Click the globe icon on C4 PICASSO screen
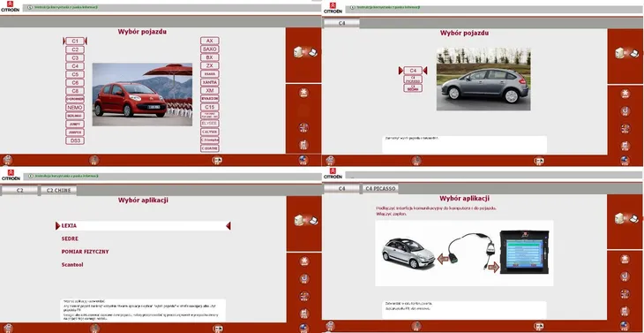Screen dimensions: 644x333 (x=625, y=326)
